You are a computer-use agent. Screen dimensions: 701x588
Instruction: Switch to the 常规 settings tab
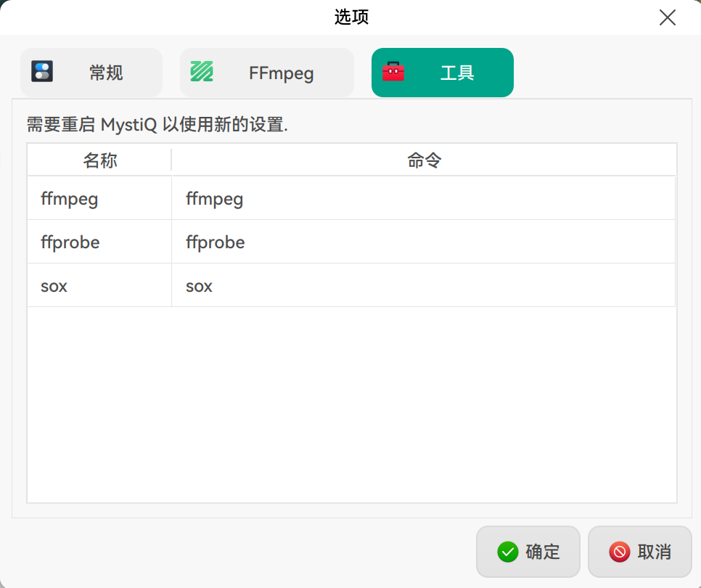tap(91, 73)
